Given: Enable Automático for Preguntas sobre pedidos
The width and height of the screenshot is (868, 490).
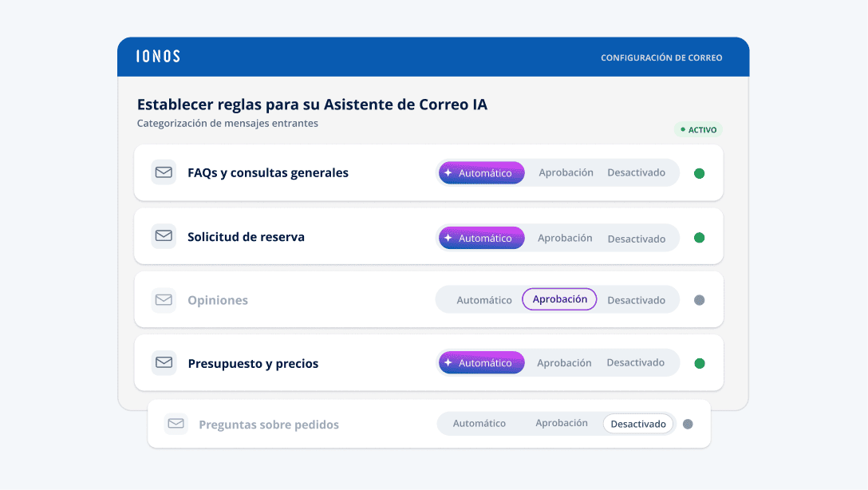Looking at the screenshot, I should coord(479,423).
